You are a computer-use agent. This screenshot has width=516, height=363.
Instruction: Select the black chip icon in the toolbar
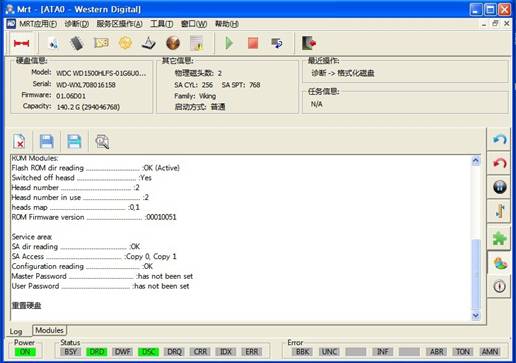[x=77, y=43]
